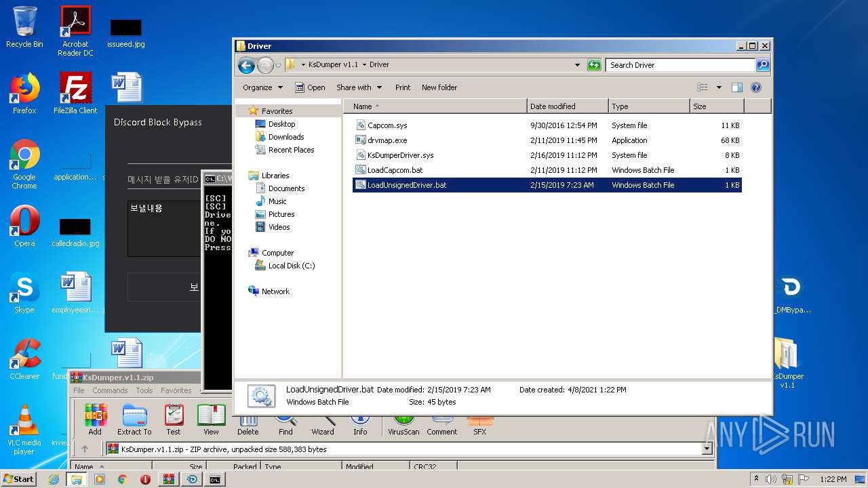Click WinRAR up one level arrow

[x=85, y=449]
